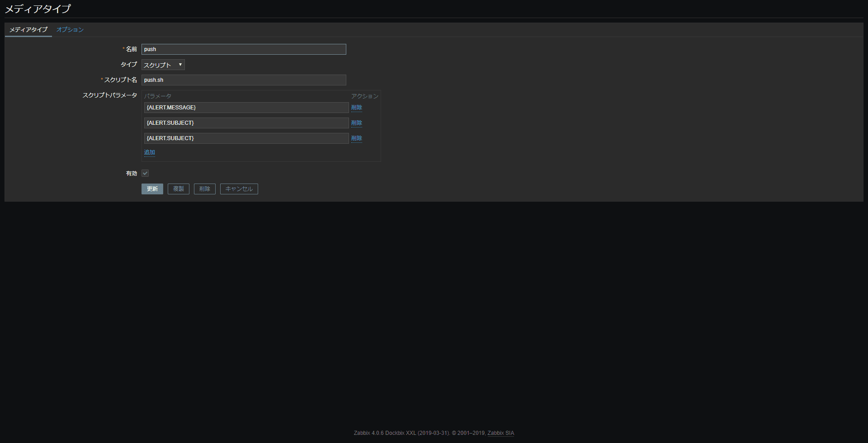Delete the second parameter row {ALERT.SUBJECT}
Screen dimensions: 868x443
pos(356,123)
